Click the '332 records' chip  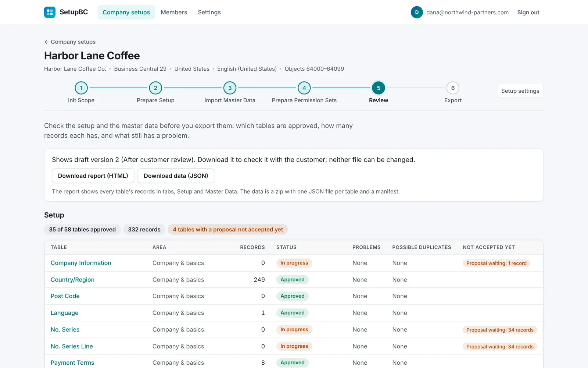[x=144, y=230]
